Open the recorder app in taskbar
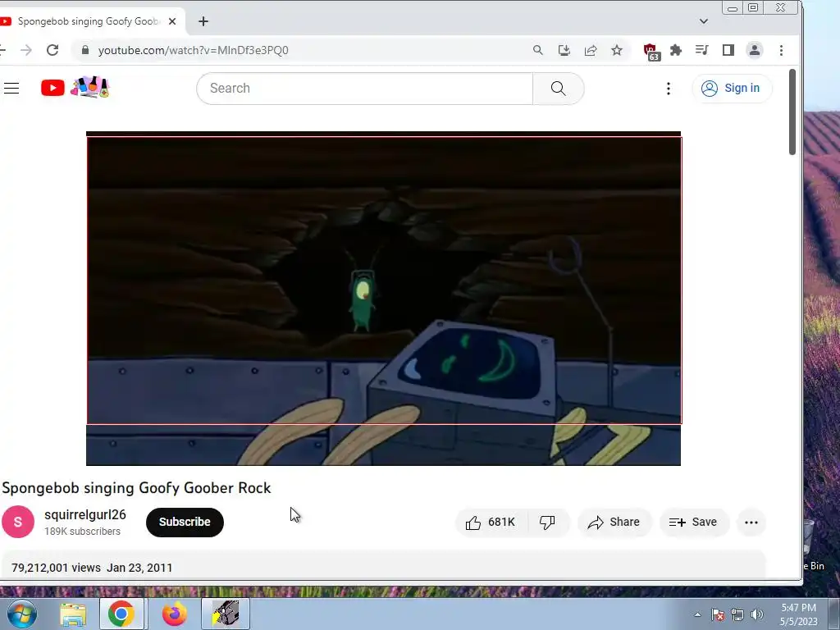This screenshot has height=630, width=840. pos(226,614)
